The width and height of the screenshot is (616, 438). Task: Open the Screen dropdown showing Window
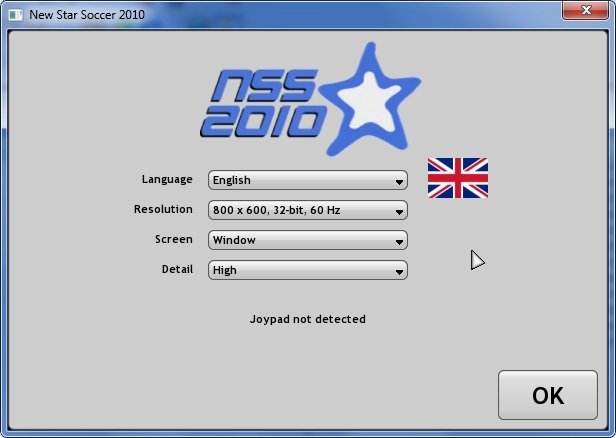click(307, 240)
